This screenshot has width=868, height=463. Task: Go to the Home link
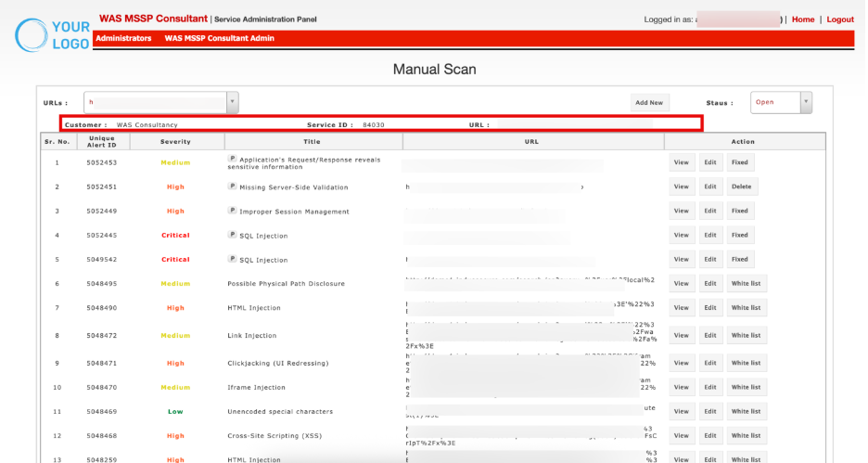pyautogui.click(x=803, y=19)
